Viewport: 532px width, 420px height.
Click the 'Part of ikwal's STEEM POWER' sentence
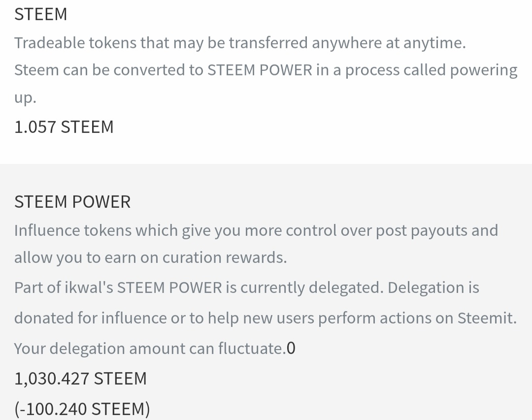point(247,288)
